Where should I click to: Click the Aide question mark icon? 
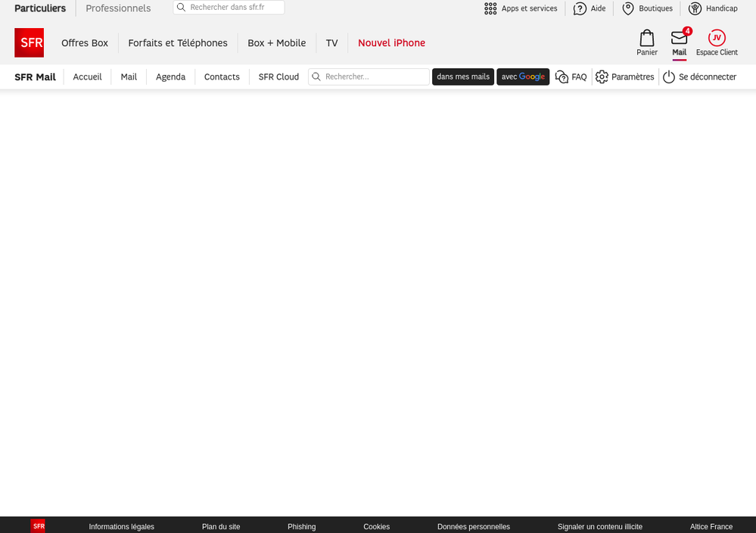[x=580, y=8]
